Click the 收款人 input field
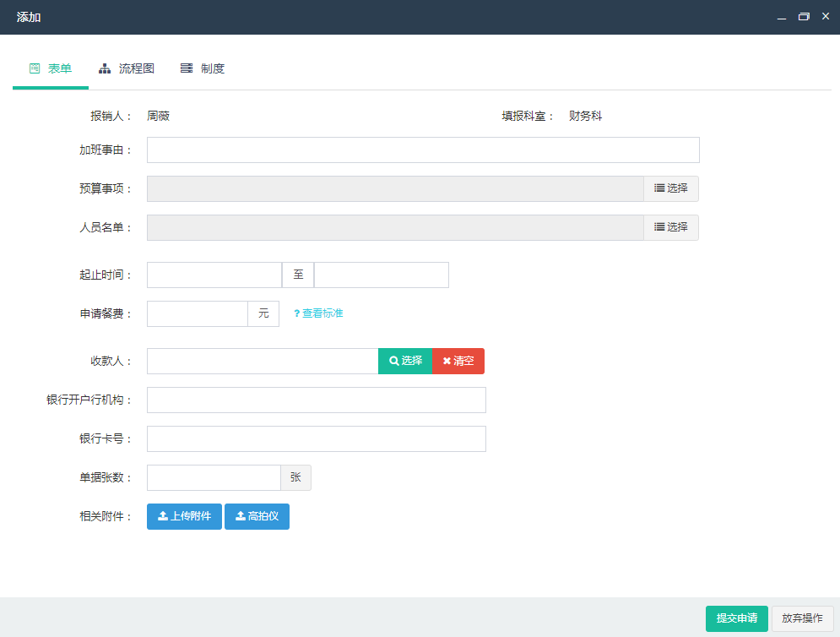This screenshot has height=637, width=840. click(263, 361)
